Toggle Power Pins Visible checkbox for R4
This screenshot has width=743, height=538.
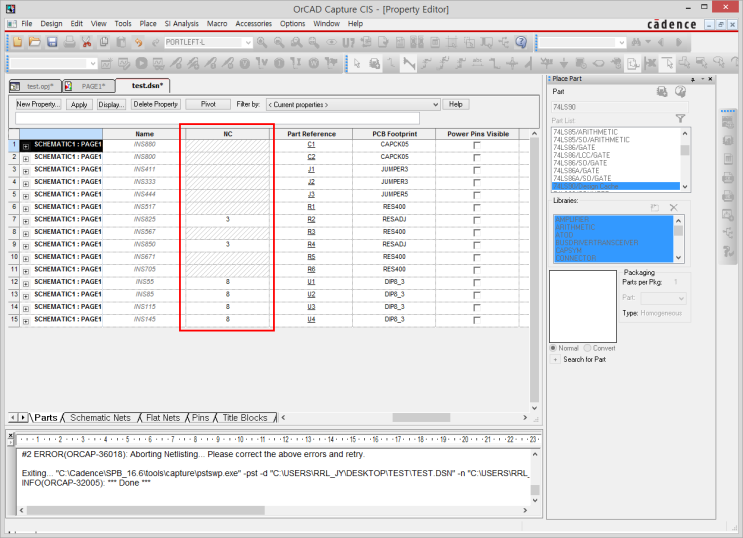pyautogui.click(x=477, y=245)
